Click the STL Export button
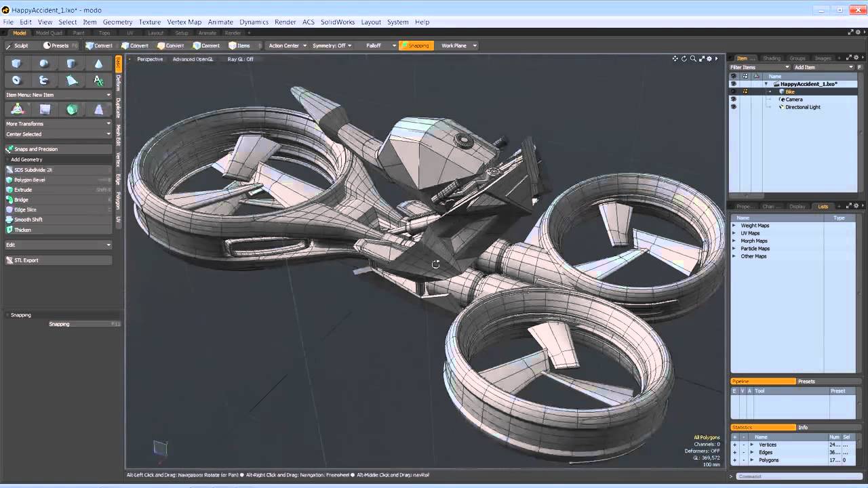 [x=58, y=260]
